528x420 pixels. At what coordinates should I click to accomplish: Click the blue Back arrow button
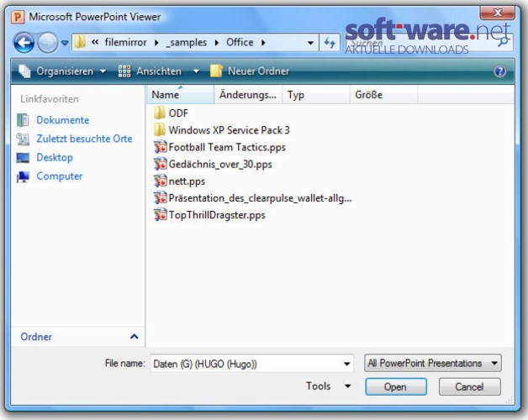point(24,43)
